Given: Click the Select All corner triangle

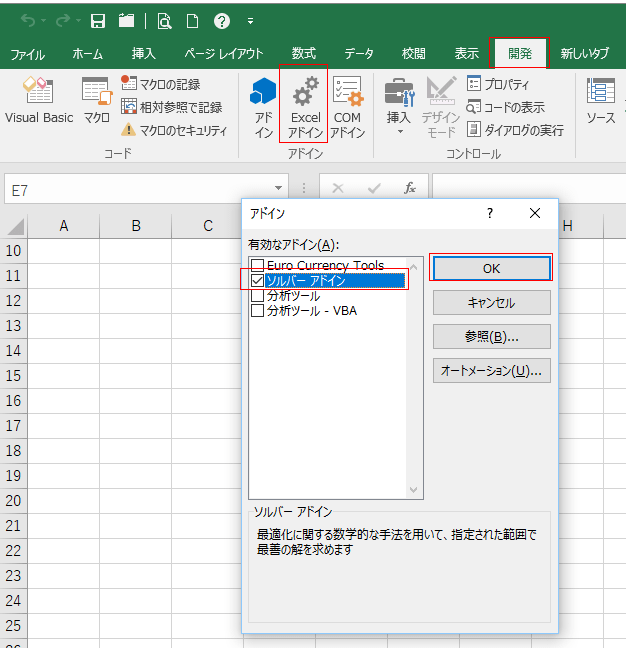Looking at the screenshot, I should tap(14, 226).
